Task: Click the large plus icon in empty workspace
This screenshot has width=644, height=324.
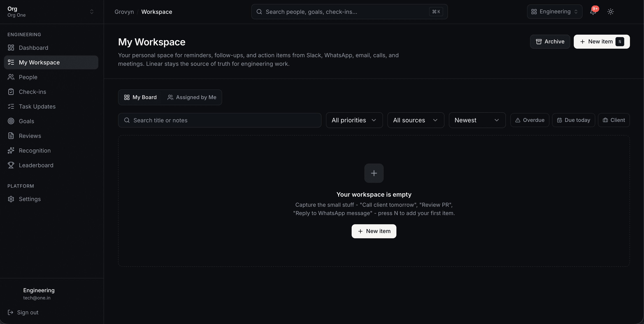Action: (374, 173)
